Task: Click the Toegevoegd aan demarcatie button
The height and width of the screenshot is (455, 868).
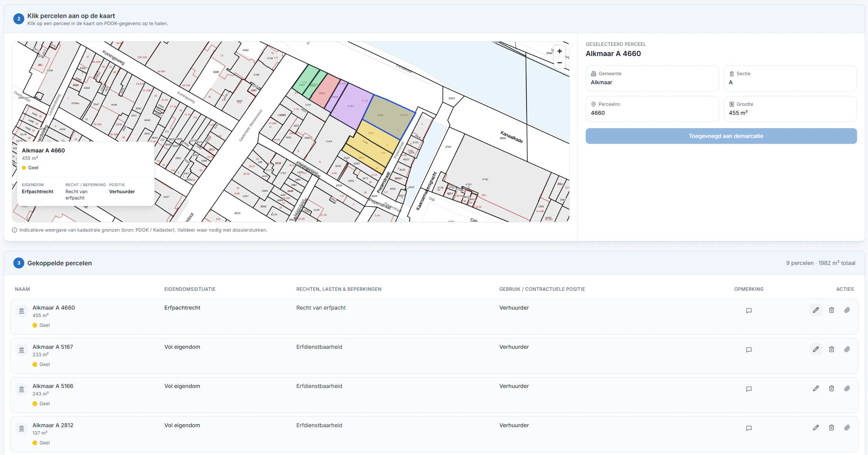Action: pos(721,136)
